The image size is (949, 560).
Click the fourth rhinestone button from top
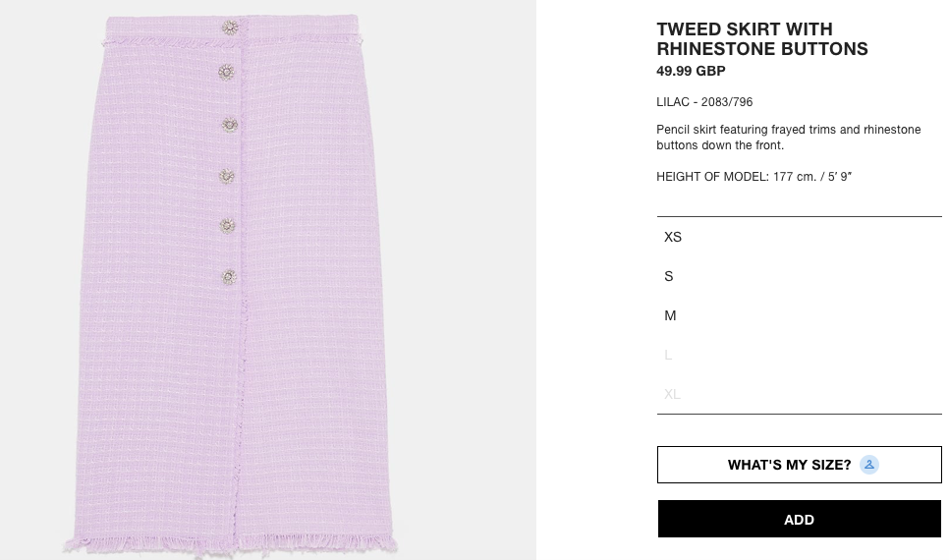[227, 177]
